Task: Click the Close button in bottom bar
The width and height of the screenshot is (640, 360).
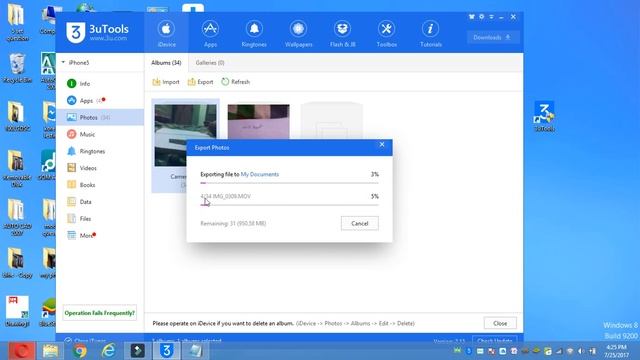Action: [500, 323]
